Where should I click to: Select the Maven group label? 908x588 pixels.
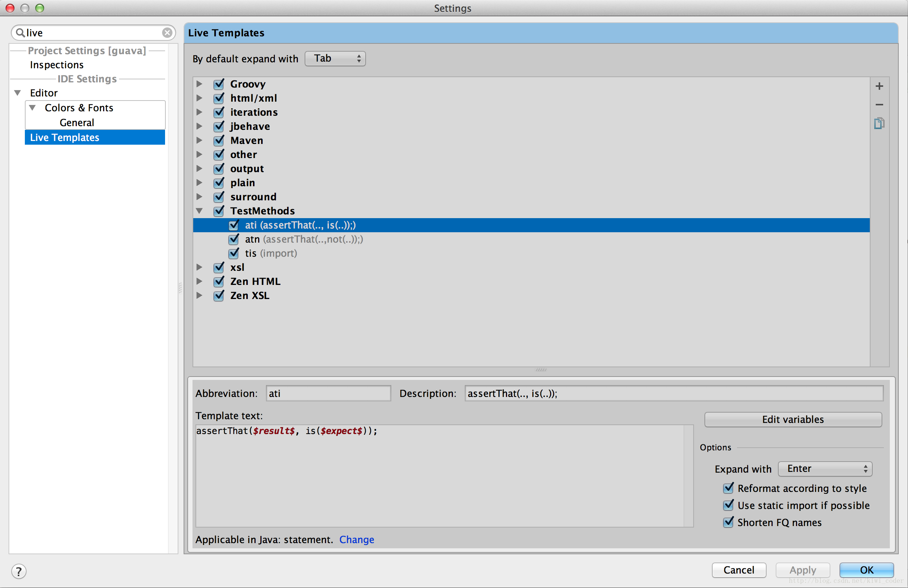247,141
